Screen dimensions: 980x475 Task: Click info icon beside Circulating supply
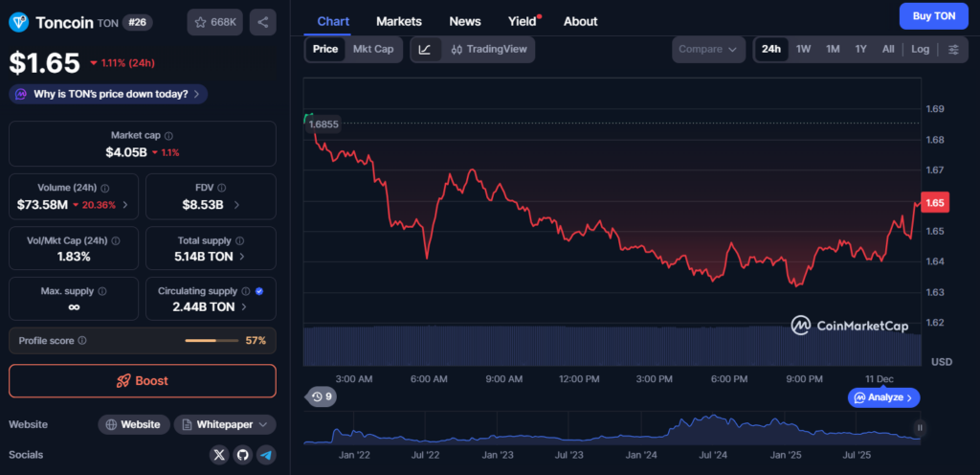tap(246, 291)
